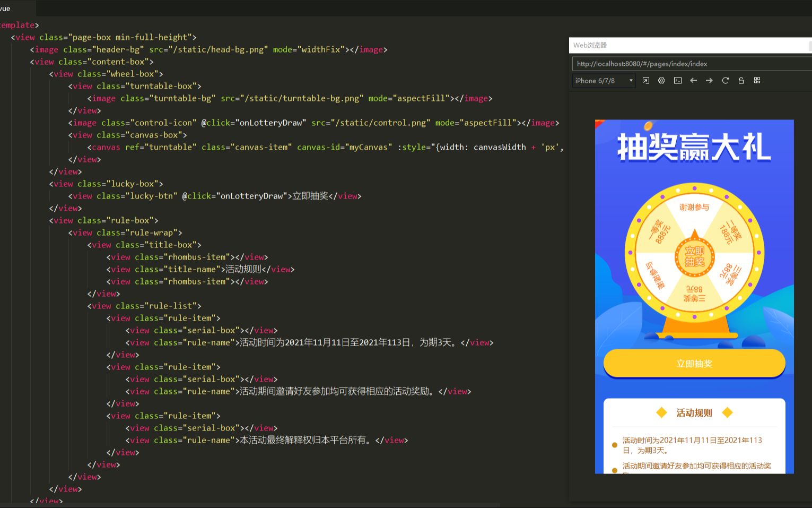
Task: Click the editor horizontal scrollbar
Action: tap(249, 505)
